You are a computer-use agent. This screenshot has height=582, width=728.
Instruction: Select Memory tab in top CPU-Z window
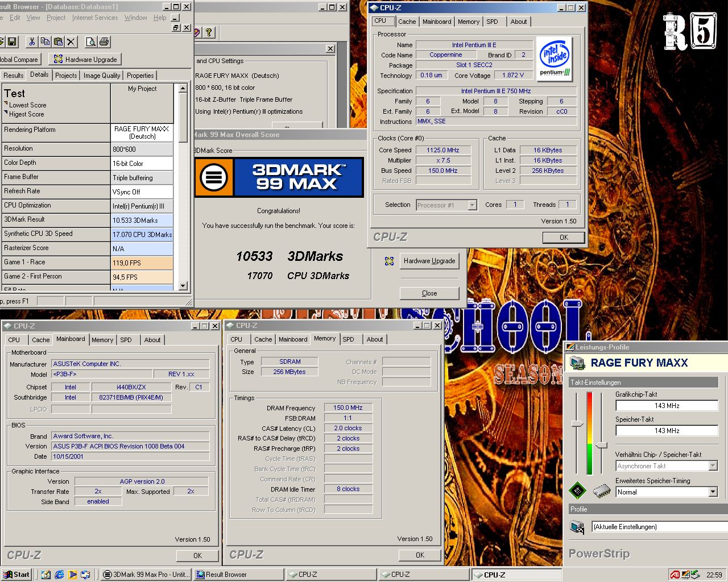coord(468,22)
